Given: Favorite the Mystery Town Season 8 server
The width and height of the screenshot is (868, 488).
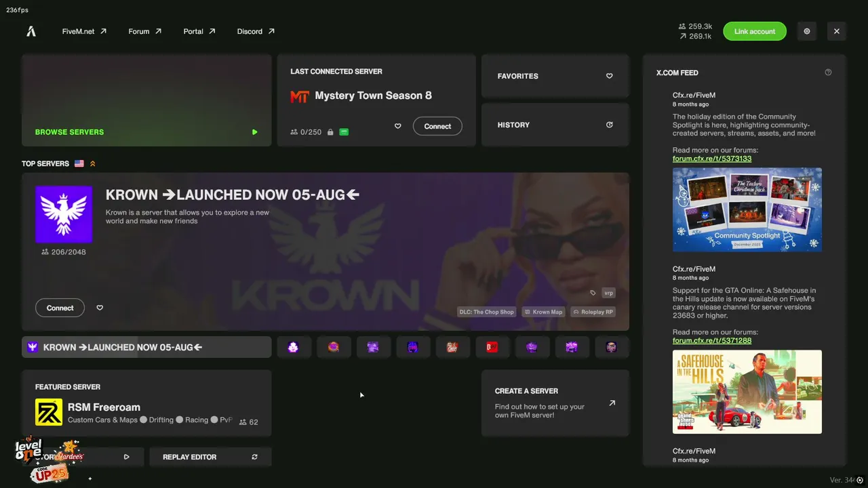Looking at the screenshot, I should pos(398,126).
